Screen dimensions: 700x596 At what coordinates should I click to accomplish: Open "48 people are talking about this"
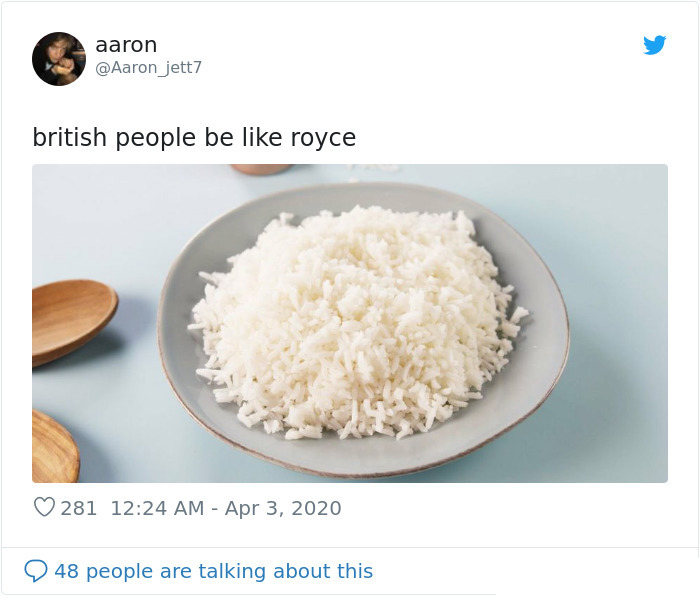(x=213, y=571)
